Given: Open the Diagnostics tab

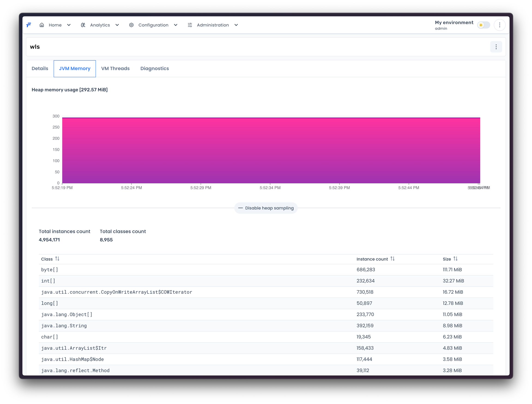Looking at the screenshot, I should (154, 69).
